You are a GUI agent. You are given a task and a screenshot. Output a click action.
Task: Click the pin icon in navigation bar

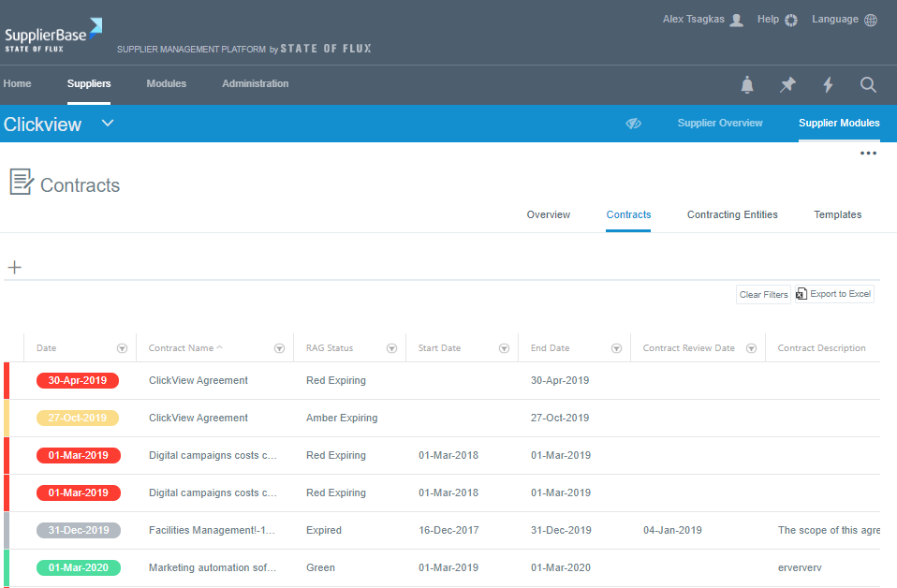[x=787, y=85]
